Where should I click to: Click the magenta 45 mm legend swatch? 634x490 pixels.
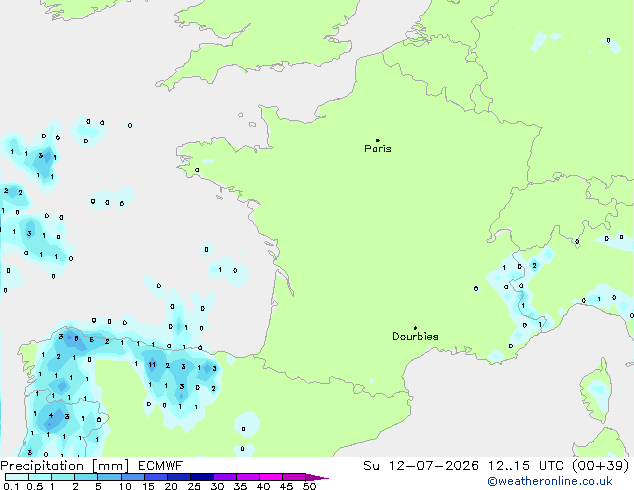[294, 477]
